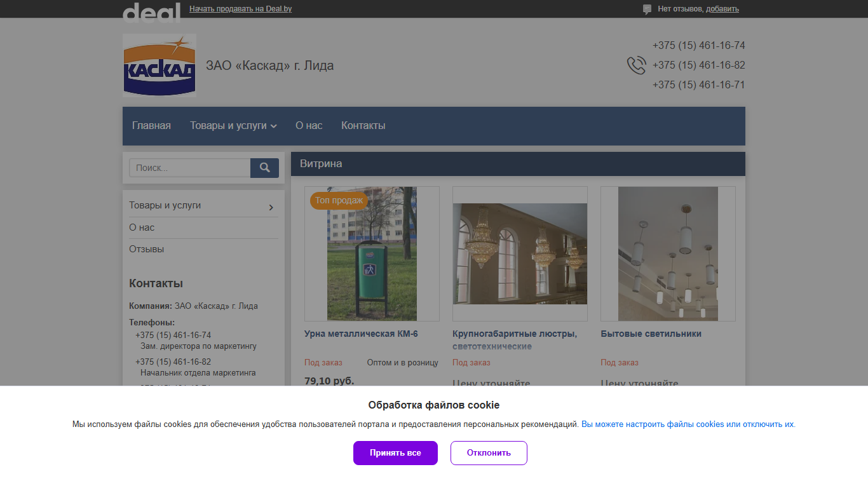
Task: Open Отзывы in the sidebar
Action: [x=147, y=249]
